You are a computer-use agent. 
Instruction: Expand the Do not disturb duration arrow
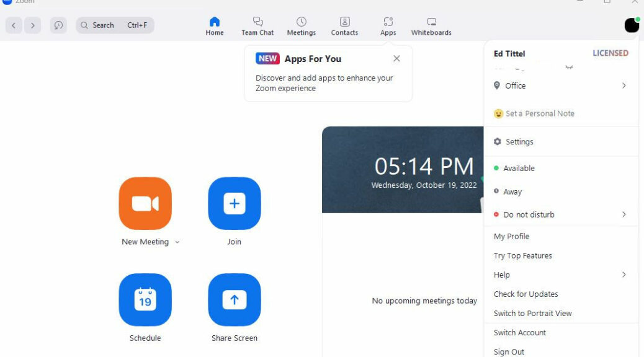[x=624, y=214]
